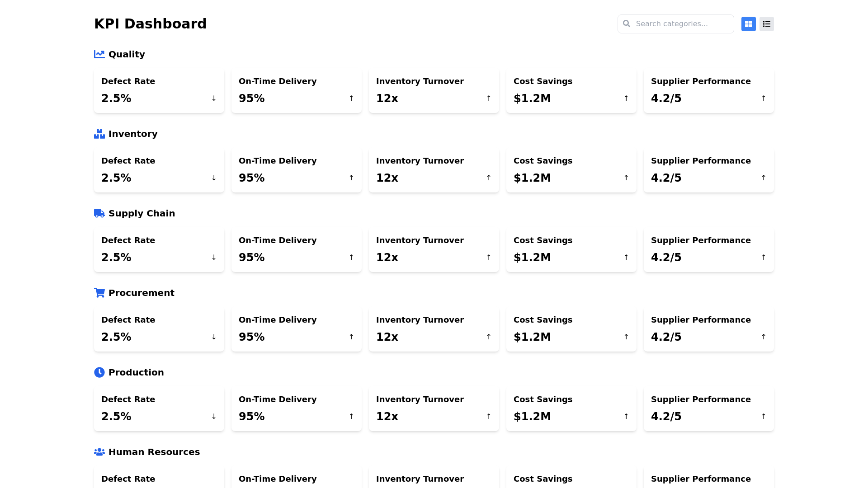Click the truck icon beside Supply Chain

coord(99,213)
